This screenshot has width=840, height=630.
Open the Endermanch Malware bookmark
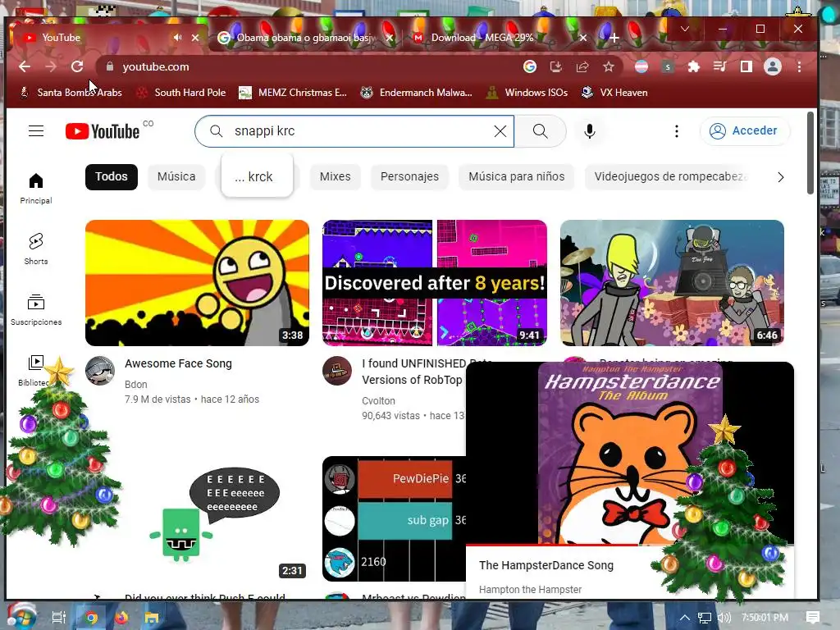[416, 93]
